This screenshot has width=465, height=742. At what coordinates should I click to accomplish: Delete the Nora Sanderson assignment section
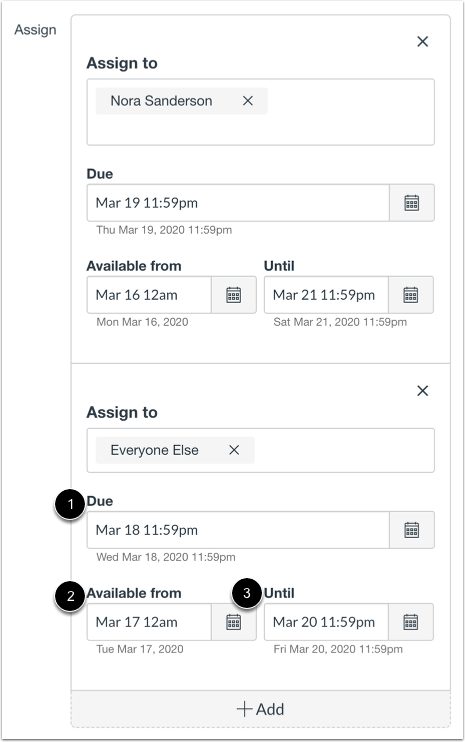422,42
